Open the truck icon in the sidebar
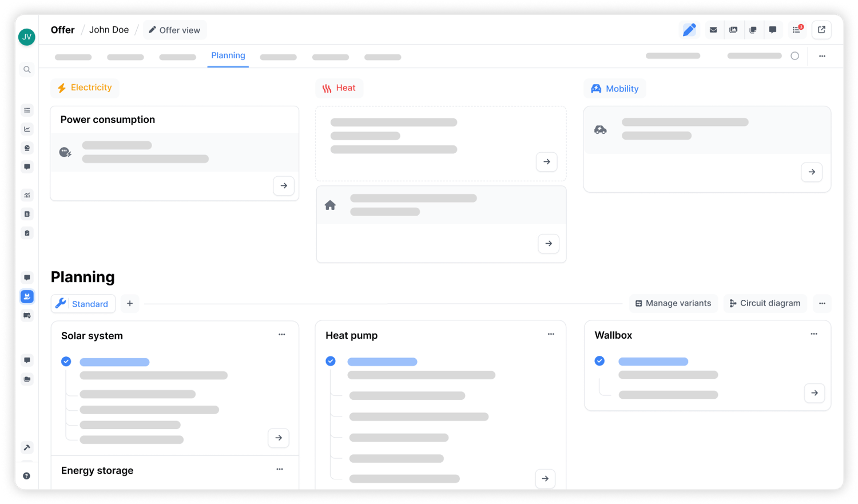The height and width of the screenshot is (504, 858). pyautogui.click(x=27, y=316)
